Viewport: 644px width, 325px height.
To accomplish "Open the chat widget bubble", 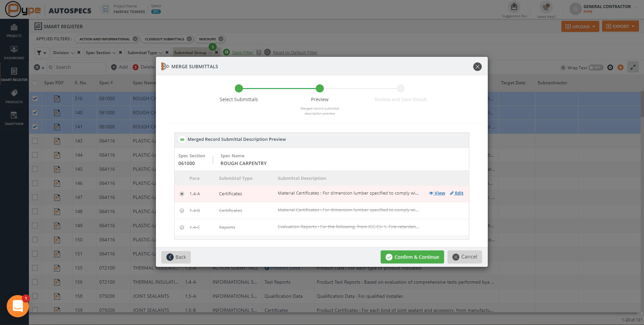I will click(18, 306).
